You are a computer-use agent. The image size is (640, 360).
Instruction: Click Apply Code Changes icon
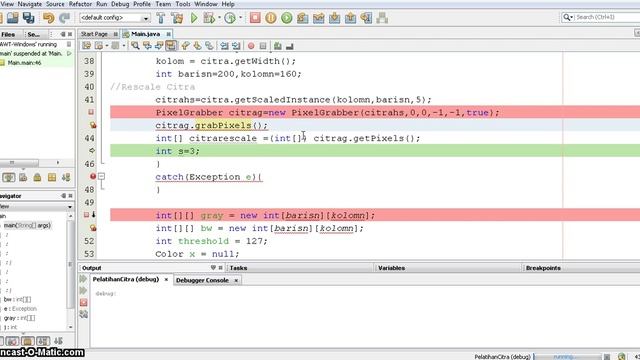382,18
